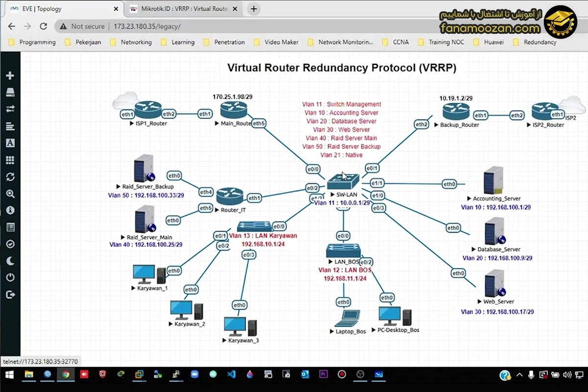Open the Huawei bookmarks folder
This screenshot has width=588, height=392.
pyautogui.click(x=488, y=42)
